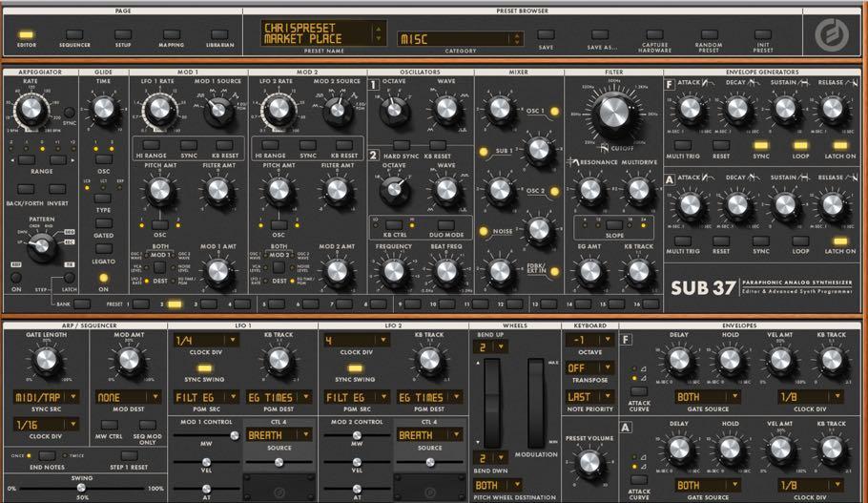Click the Oscillator 2 Wave knob
This screenshot has height=503, width=868.
click(446, 190)
